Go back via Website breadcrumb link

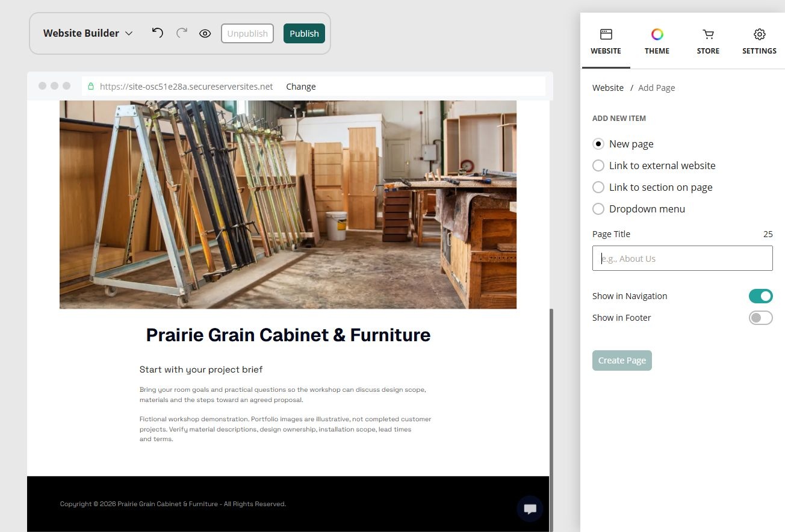pos(608,88)
